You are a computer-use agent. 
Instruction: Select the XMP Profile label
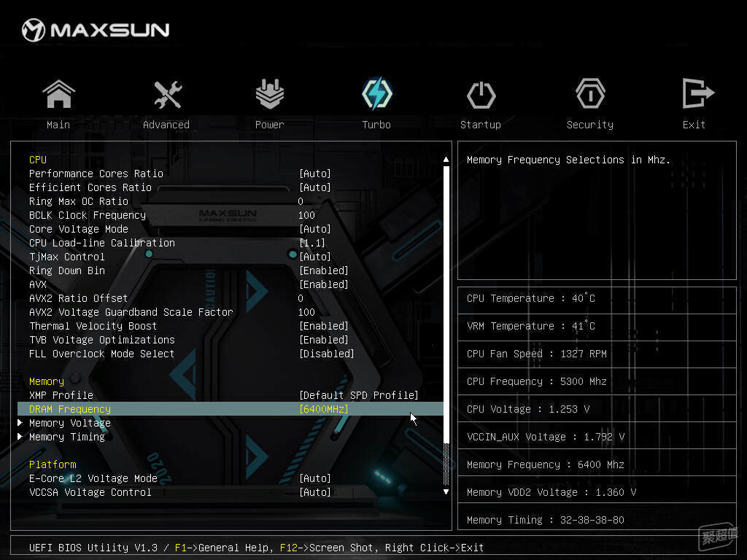[61, 394]
